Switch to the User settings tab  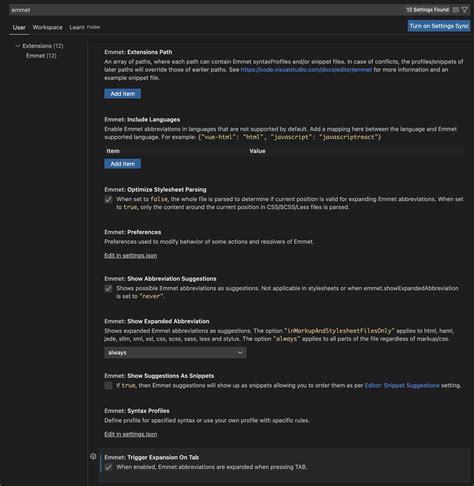[x=19, y=27]
